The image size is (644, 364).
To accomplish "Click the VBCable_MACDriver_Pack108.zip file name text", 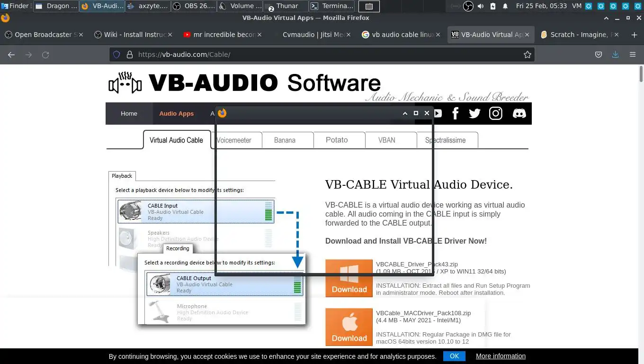I will [x=423, y=313].
